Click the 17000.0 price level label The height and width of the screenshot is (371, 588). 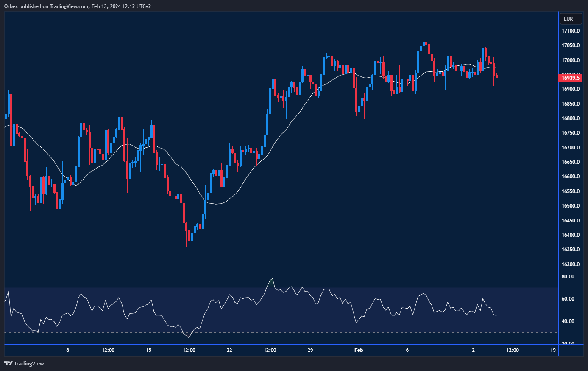570,60
